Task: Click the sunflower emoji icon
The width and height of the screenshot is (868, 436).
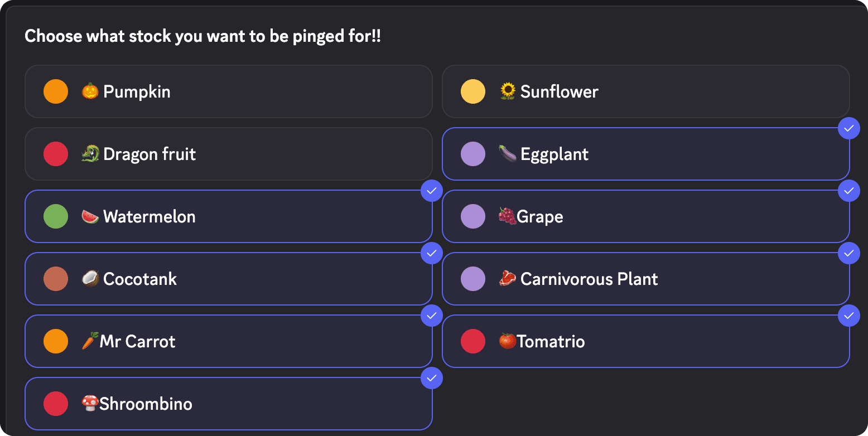Action: pos(508,91)
